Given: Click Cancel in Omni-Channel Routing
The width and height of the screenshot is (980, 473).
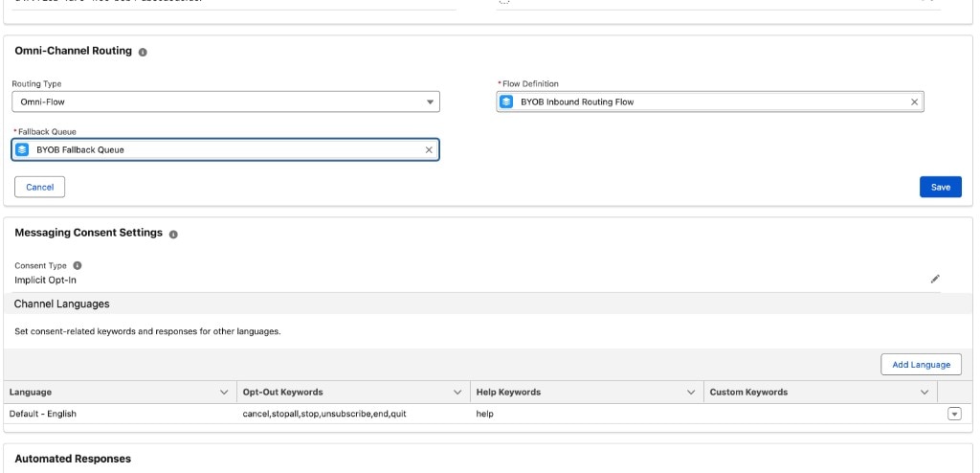Looking at the screenshot, I should click(x=40, y=187).
